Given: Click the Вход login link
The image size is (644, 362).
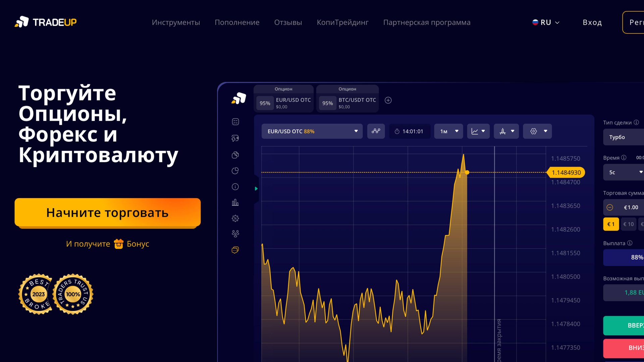Looking at the screenshot, I should [x=592, y=22].
